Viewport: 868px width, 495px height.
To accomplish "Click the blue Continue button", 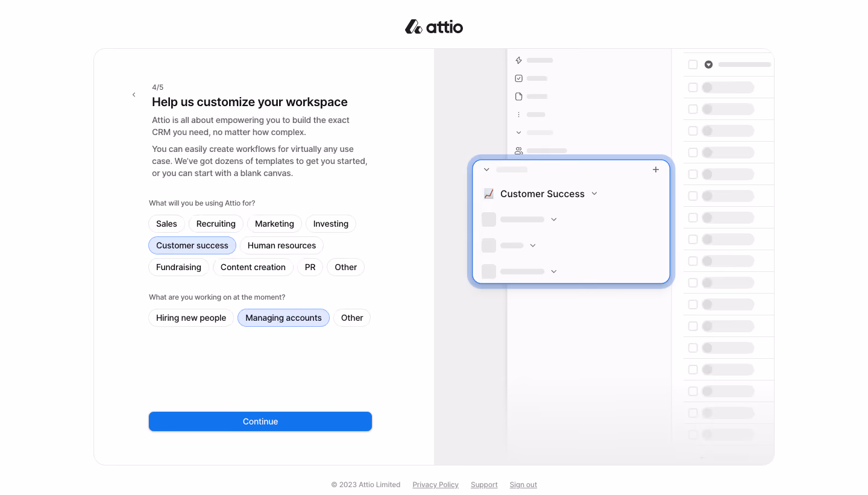I will click(260, 421).
